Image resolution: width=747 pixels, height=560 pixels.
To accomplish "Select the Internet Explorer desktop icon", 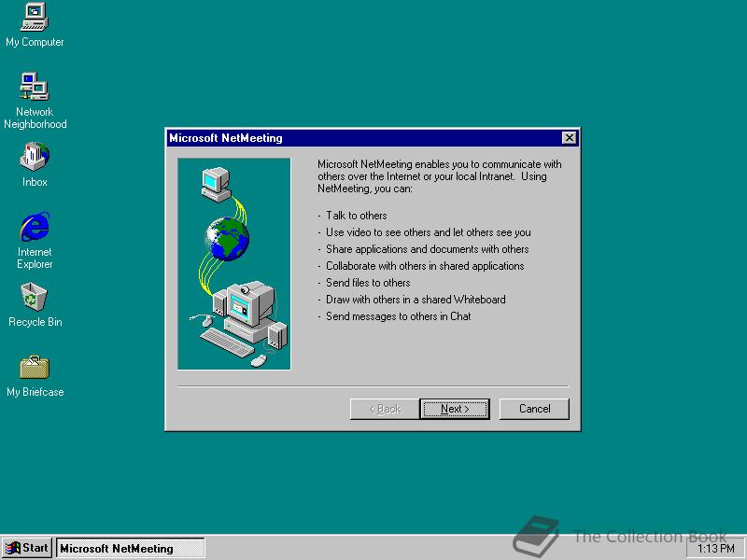I will (x=35, y=241).
